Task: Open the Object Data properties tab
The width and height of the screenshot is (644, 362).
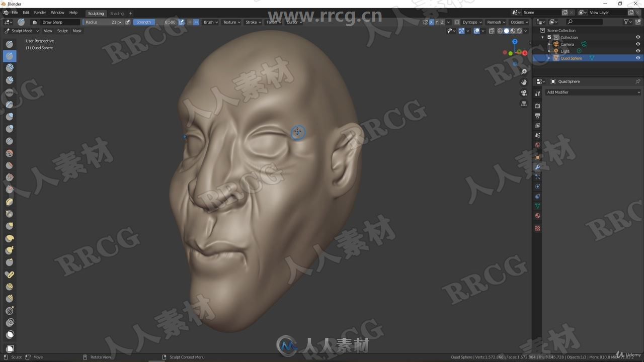Action: [x=537, y=206]
